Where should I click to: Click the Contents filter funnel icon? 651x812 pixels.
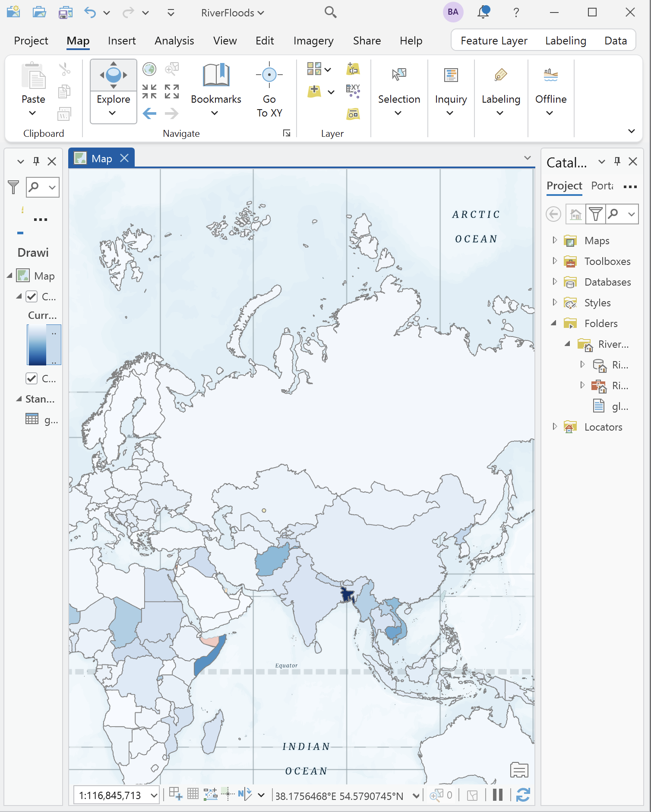point(13,187)
